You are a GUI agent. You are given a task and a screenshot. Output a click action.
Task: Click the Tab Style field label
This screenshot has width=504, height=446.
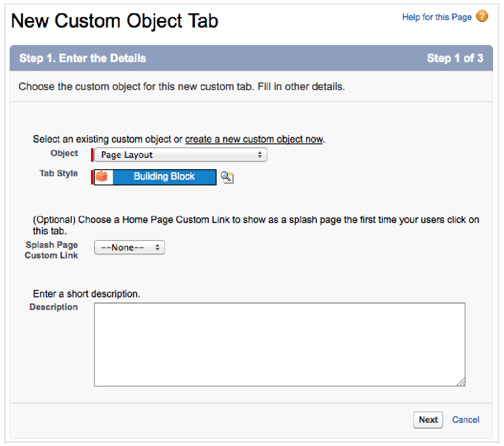[x=59, y=173]
